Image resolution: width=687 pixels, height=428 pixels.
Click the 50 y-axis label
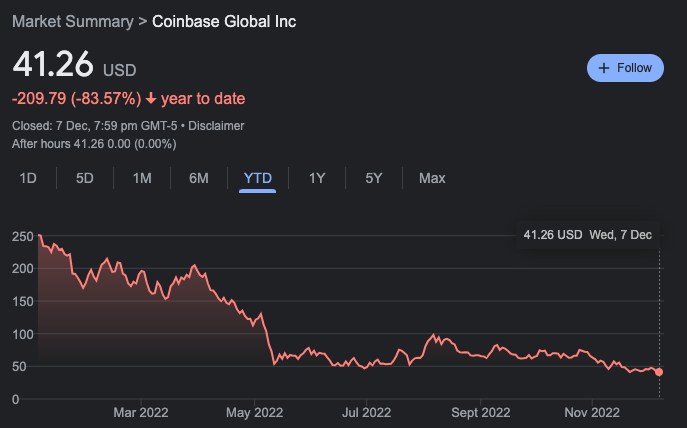(x=19, y=367)
